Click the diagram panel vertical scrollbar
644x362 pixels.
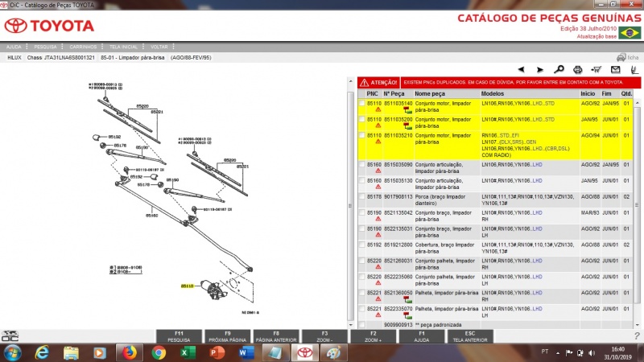350,205
